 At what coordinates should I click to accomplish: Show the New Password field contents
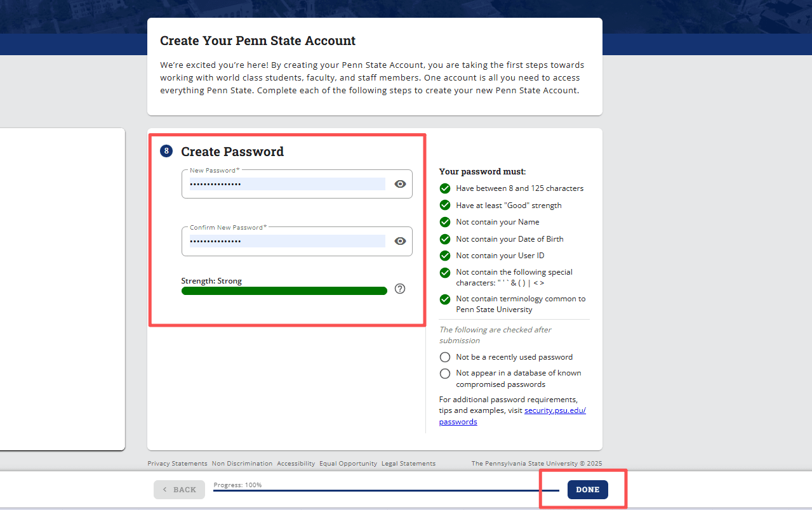click(400, 184)
